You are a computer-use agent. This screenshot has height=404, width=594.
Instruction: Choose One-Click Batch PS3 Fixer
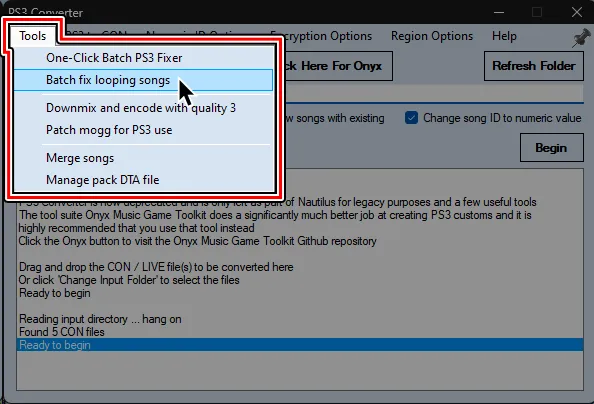143,58
